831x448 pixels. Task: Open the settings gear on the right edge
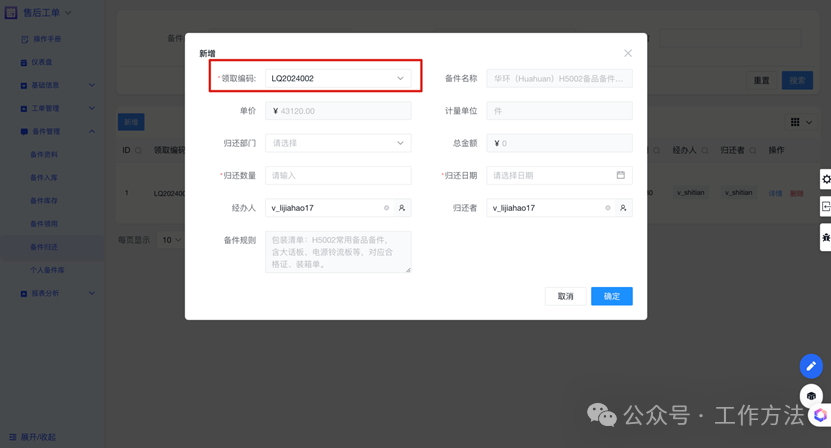(826, 179)
